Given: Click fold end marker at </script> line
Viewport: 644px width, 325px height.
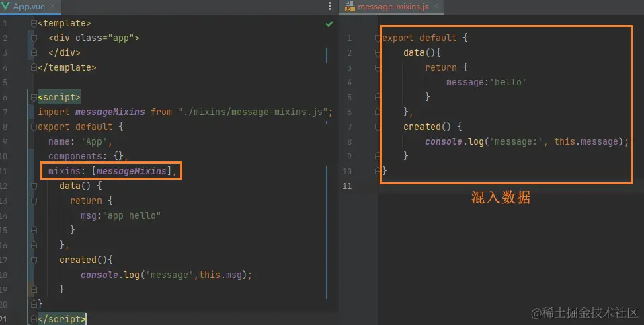Looking at the screenshot, I should (34, 319).
